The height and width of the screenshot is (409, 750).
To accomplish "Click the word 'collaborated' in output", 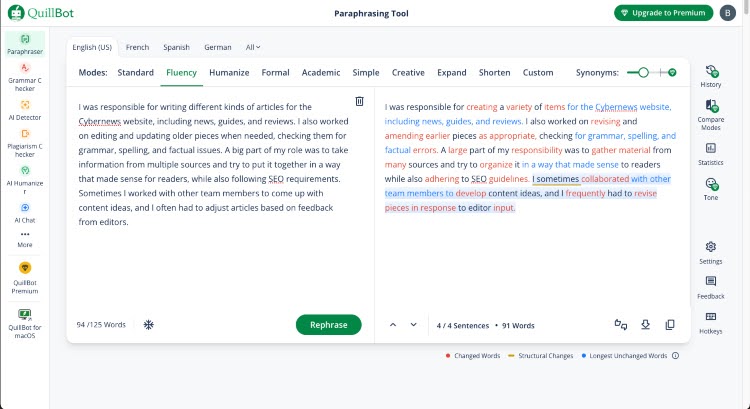I will tap(605, 179).
